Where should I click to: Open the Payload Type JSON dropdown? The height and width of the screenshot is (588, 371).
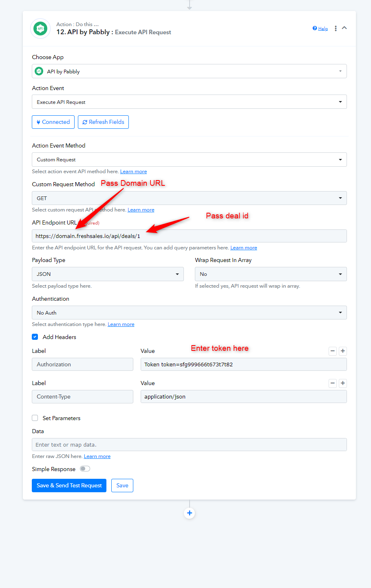tap(108, 274)
